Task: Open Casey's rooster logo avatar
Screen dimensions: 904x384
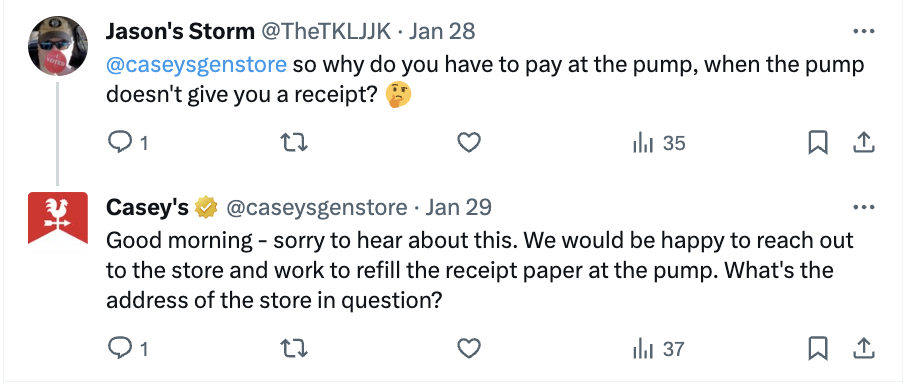Action: 58,218
